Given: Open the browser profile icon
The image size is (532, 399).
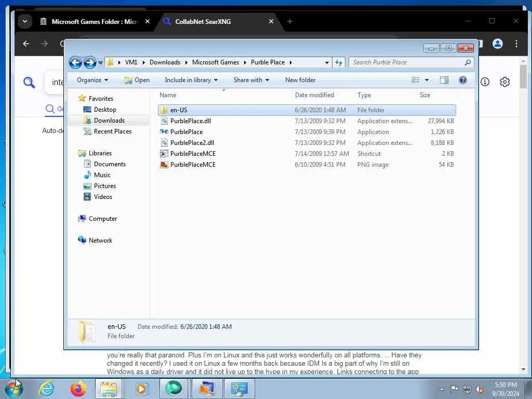Looking at the screenshot, I should 498,44.
